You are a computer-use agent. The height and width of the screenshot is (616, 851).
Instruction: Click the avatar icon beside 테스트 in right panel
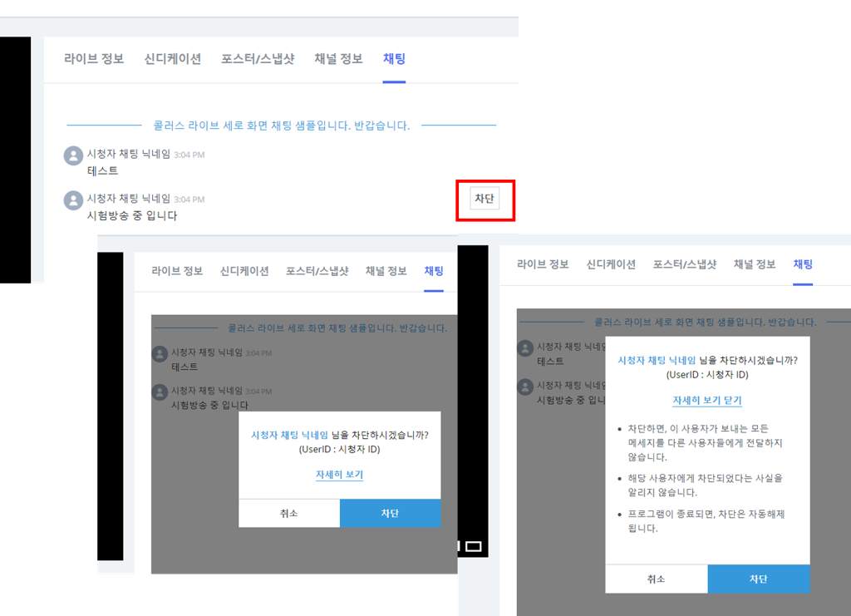tap(524, 347)
